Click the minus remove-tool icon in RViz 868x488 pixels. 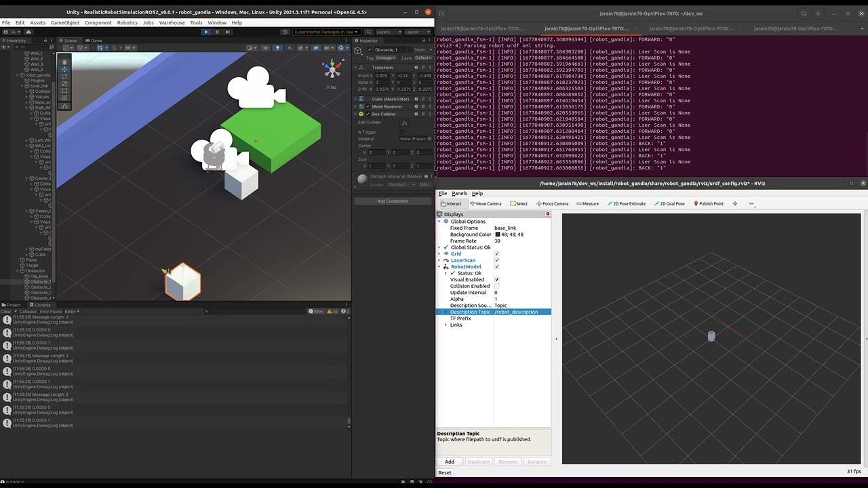click(751, 203)
